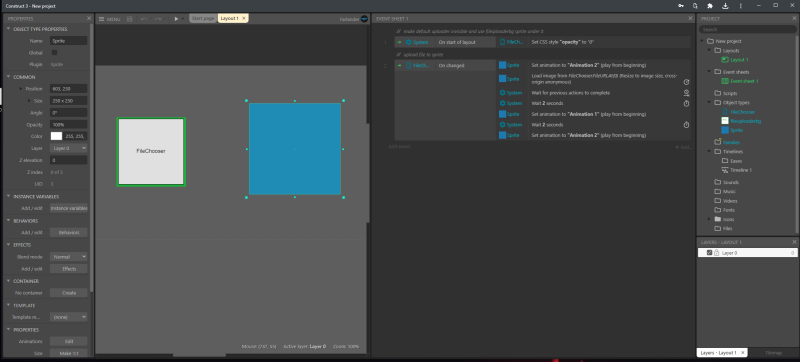Viewport: 800px width, 362px height.
Task: Click the timer icon on Load image action
Action: pyautogui.click(x=686, y=82)
